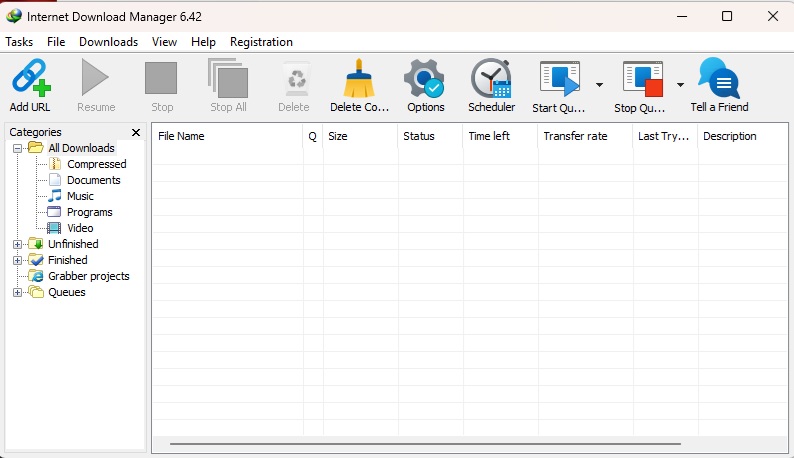Click the Video film icon
This screenshot has width=794, height=458.
(x=54, y=228)
